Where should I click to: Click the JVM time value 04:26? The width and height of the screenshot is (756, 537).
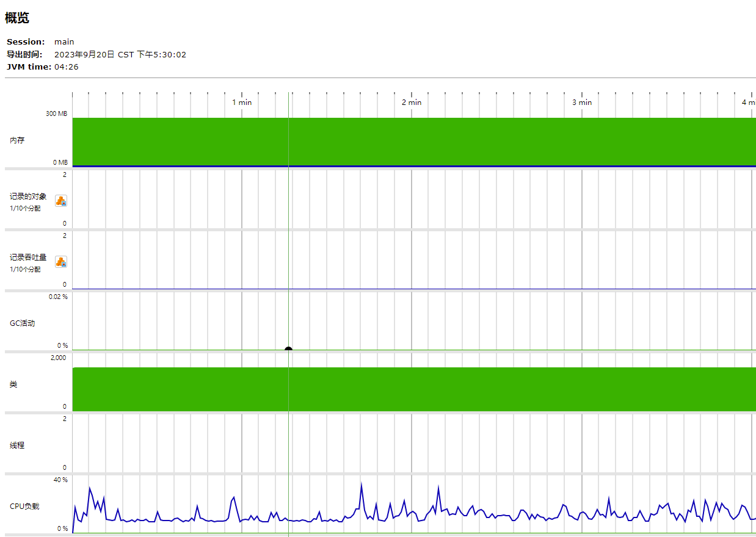[x=67, y=67]
